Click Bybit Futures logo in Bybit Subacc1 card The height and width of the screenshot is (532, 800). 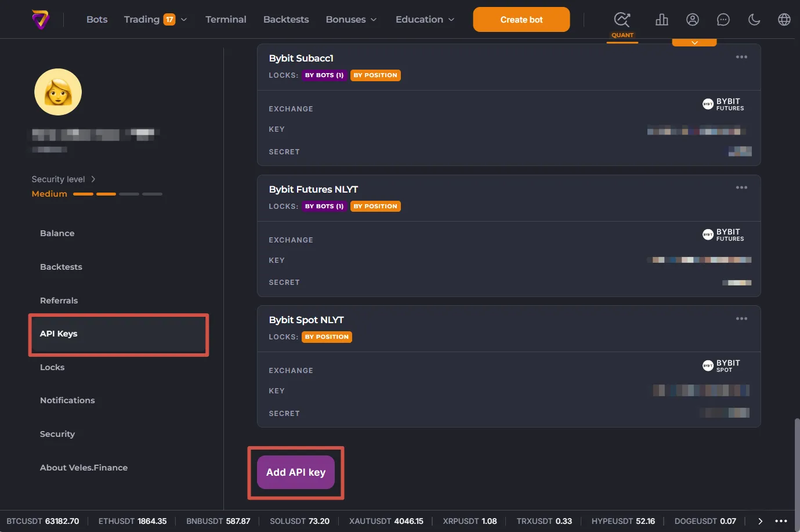click(x=723, y=104)
